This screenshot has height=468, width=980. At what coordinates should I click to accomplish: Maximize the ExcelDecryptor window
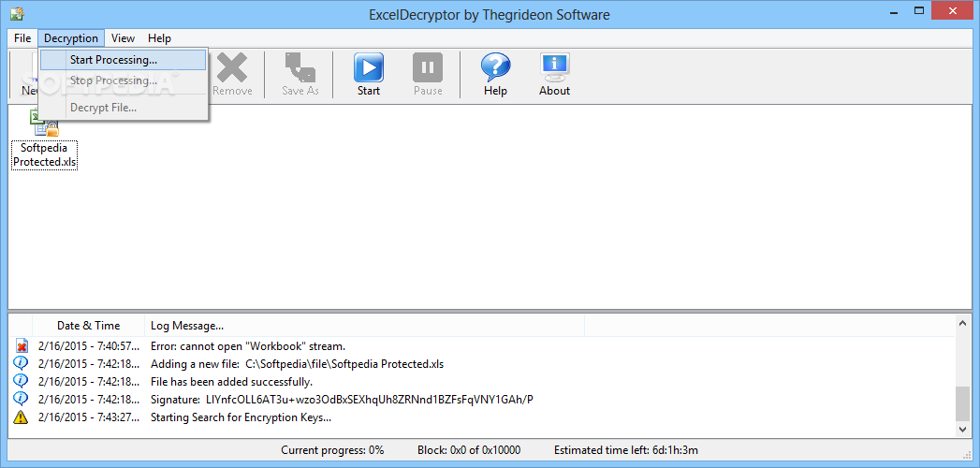coord(919,10)
